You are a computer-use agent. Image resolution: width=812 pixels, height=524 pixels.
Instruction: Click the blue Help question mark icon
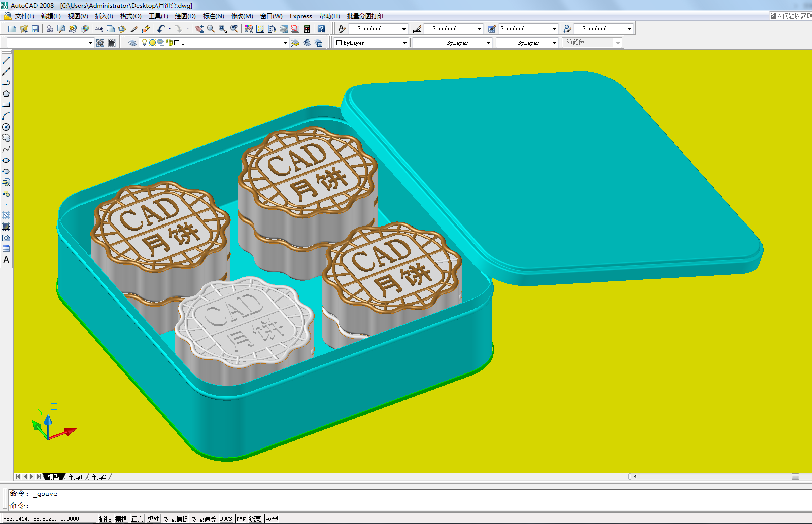coord(321,29)
